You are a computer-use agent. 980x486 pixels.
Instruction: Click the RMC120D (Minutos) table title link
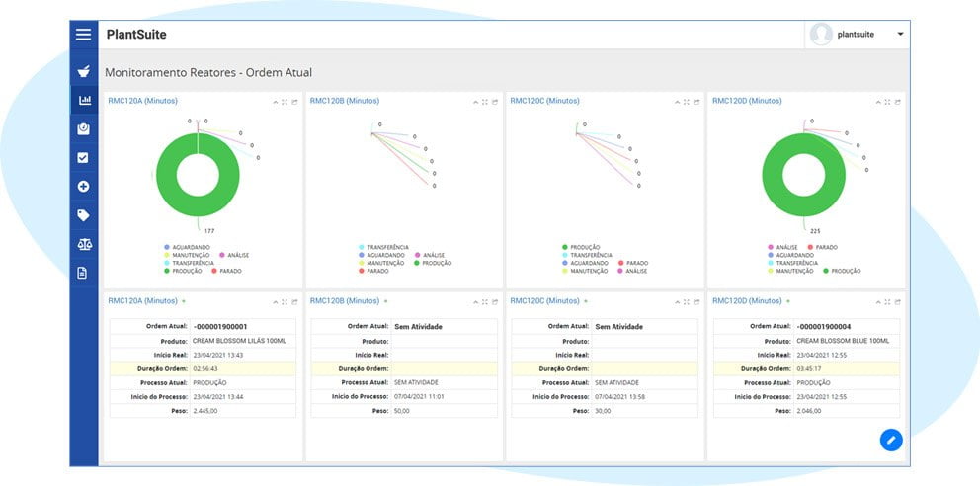tap(747, 300)
